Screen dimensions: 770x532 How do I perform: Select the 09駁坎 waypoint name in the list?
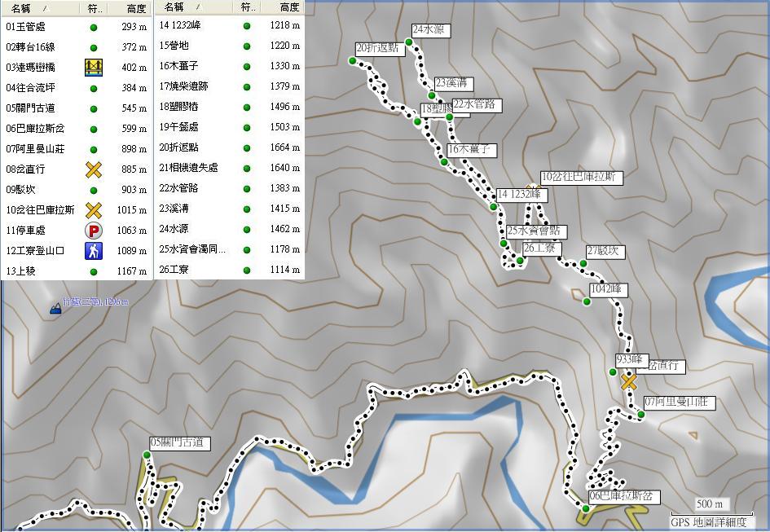tap(20, 190)
